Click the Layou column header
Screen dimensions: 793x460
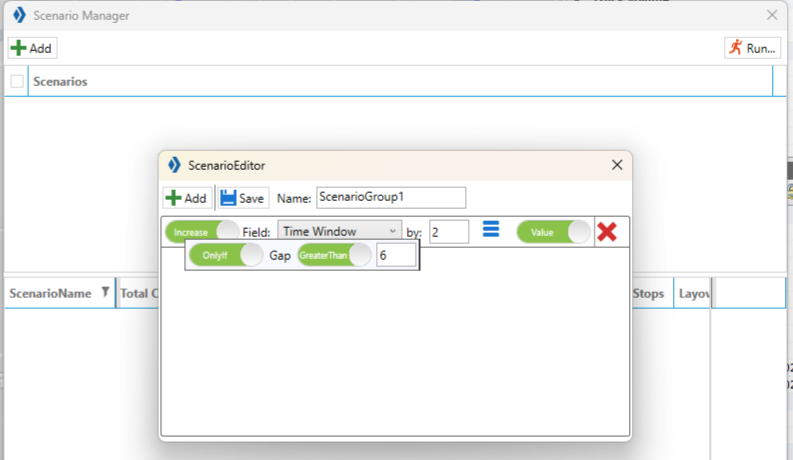(694, 293)
